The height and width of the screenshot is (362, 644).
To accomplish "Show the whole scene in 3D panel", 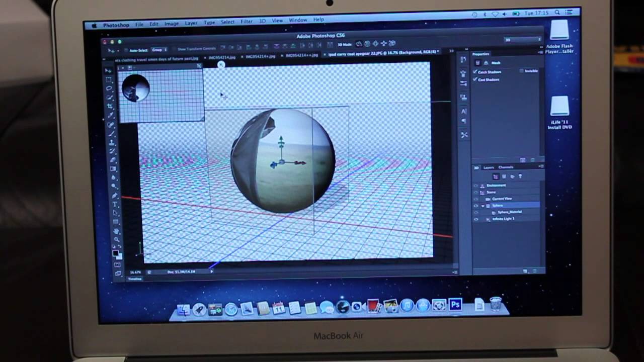I will click(496, 176).
